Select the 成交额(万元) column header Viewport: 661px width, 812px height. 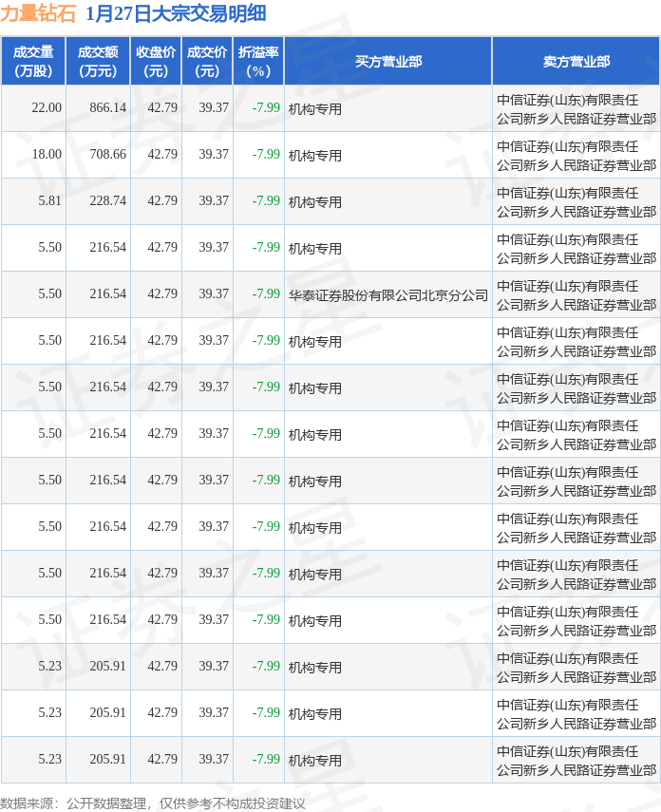98,61
